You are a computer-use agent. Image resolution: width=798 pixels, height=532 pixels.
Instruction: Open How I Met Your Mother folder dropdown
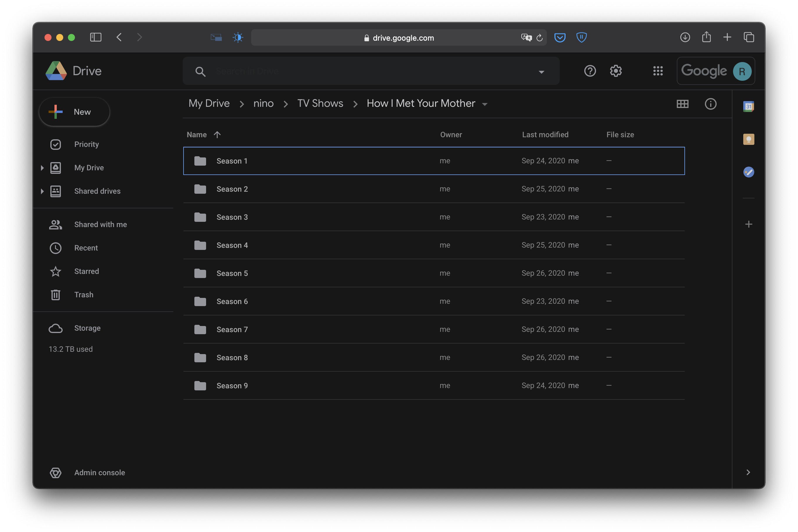[485, 104]
